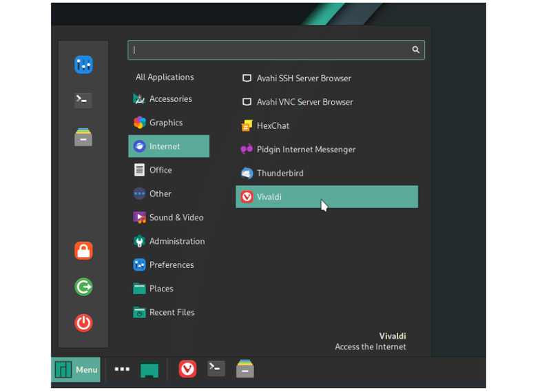Click the search magnifier icon
The image size is (551, 392).
[x=416, y=50]
